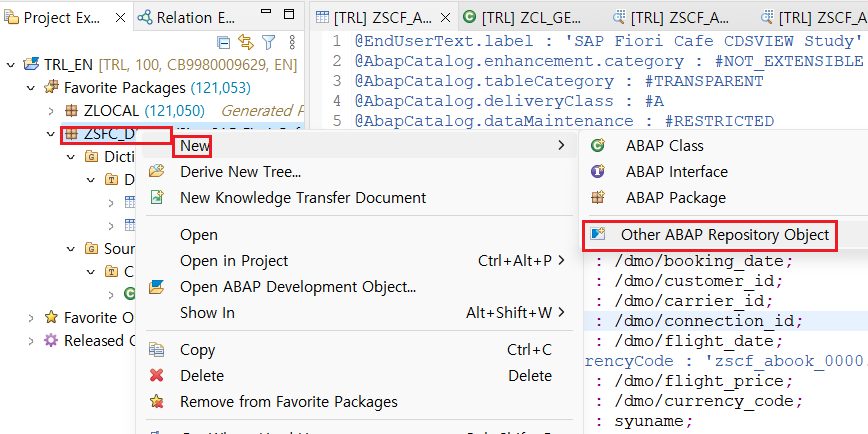This screenshot has width=868, height=434.
Task: Click the #NOT_EXTENSIBLE code line
Action: pos(609,61)
